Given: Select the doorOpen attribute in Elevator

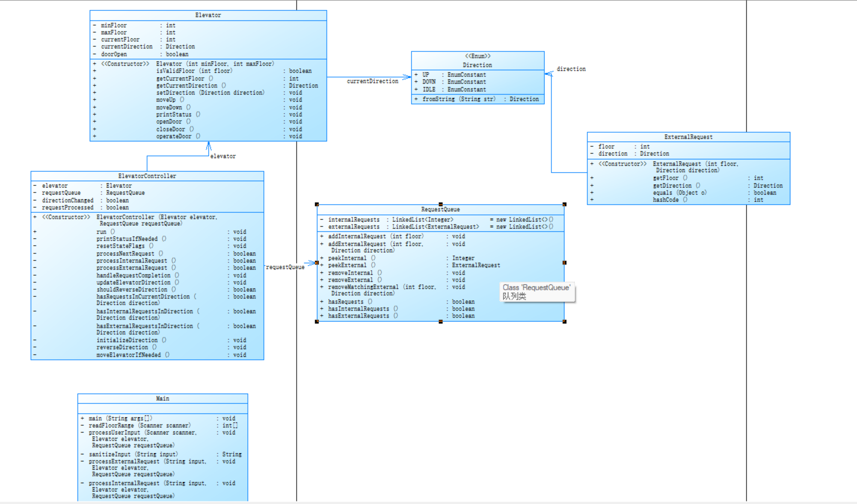Looking at the screenshot, I should 114,54.
